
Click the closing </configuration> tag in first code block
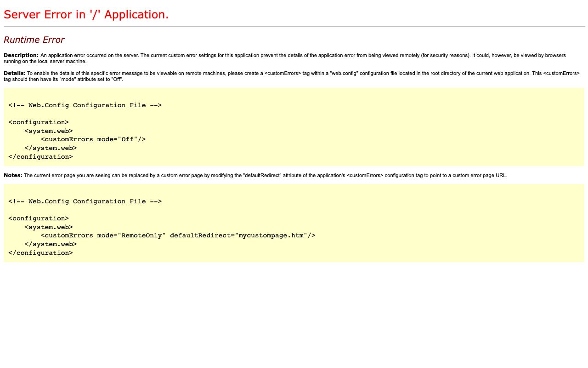click(x=40, y=156)
